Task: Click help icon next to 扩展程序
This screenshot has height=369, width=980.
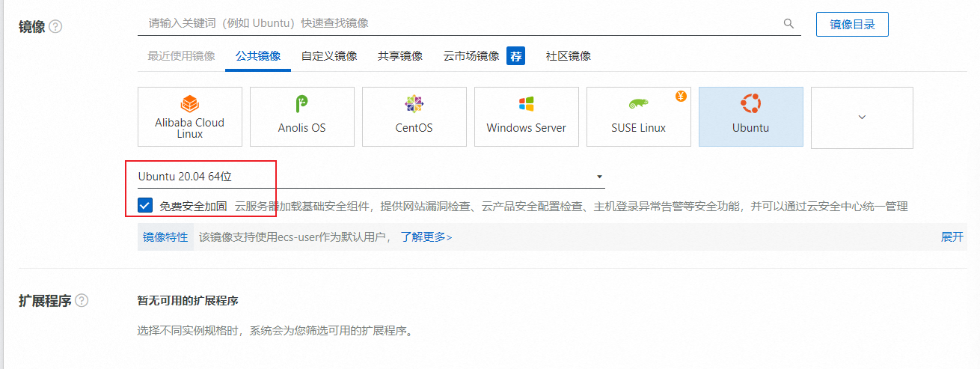Action: (82, 300)
